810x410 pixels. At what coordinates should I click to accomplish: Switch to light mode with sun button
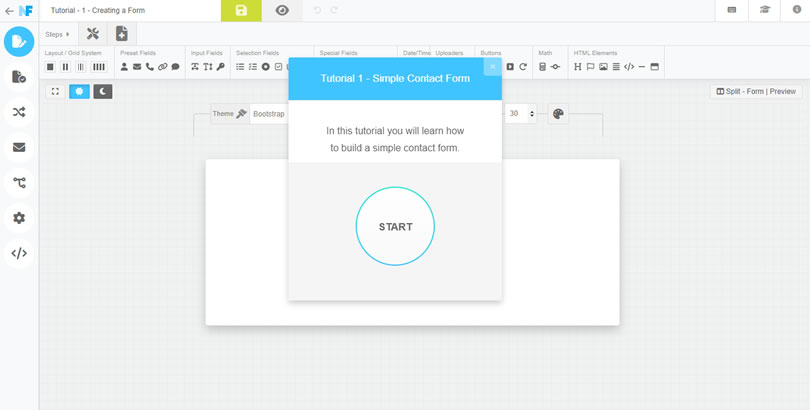(x=79, y=91)
